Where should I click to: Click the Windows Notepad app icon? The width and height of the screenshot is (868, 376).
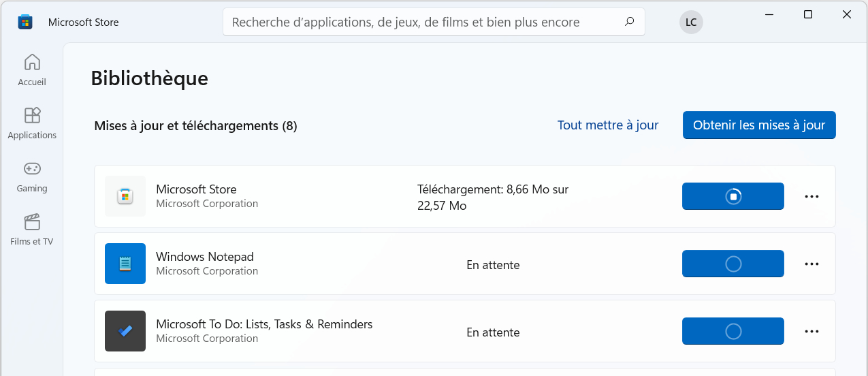coord(125,264)
